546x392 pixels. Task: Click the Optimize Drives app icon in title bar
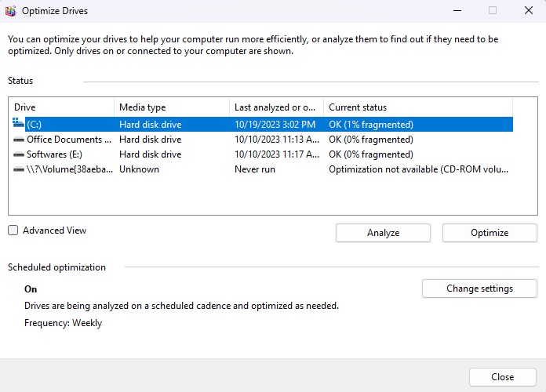point(10,11)
